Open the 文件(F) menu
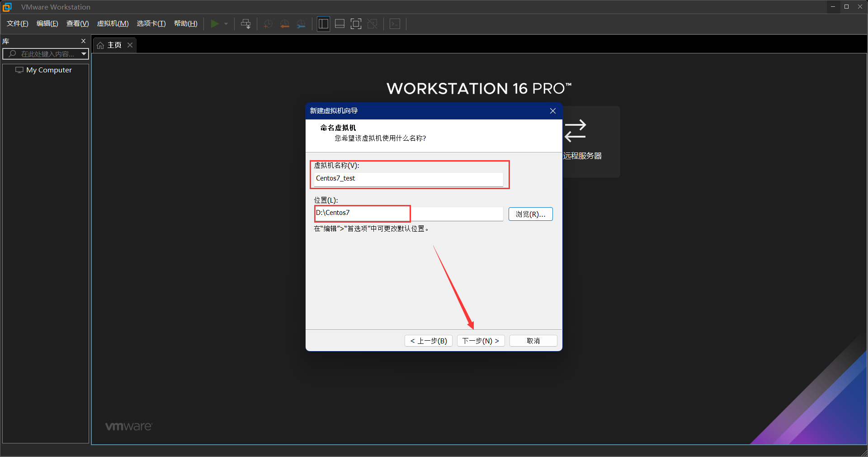Viewport: 868px width, 457px height. (18, 24)
